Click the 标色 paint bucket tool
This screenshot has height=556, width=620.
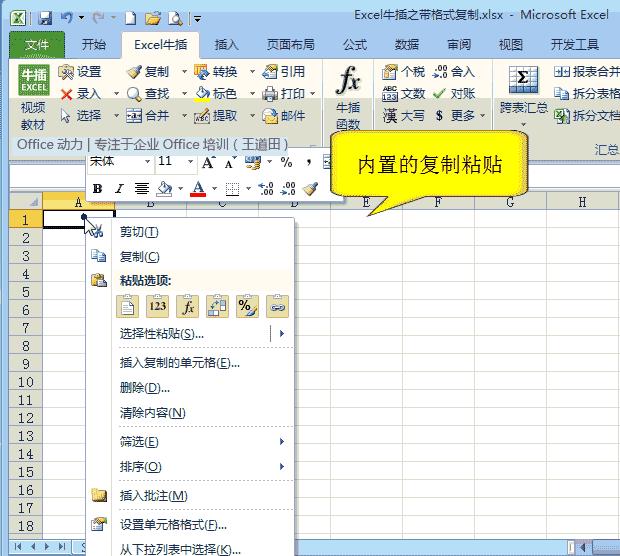[216, 94]
